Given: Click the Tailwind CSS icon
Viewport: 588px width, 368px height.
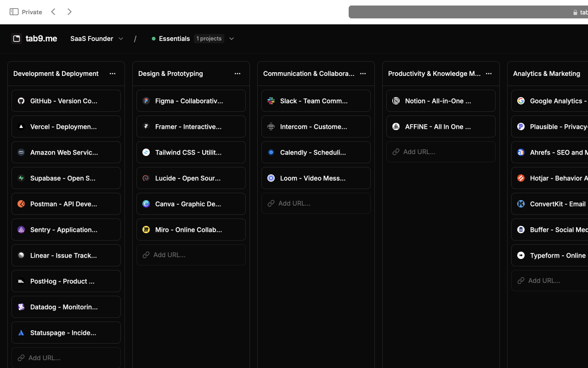Looking at the screenshot, I should pos(146,152).
